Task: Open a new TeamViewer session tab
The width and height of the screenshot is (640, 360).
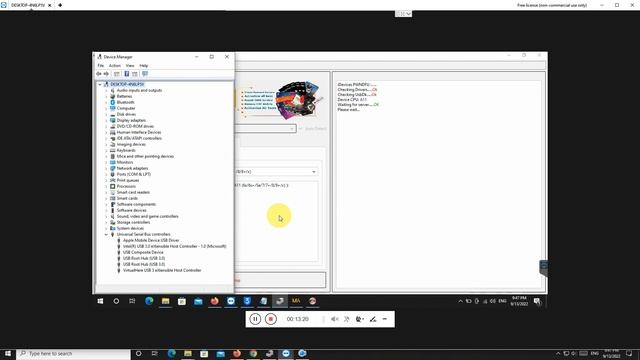Action: click(x=60, y=5)
